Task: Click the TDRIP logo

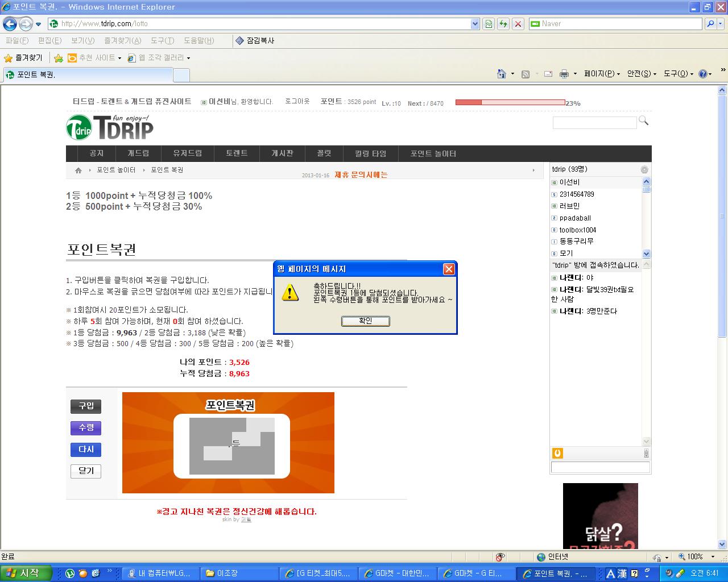Action: point(110,127)
